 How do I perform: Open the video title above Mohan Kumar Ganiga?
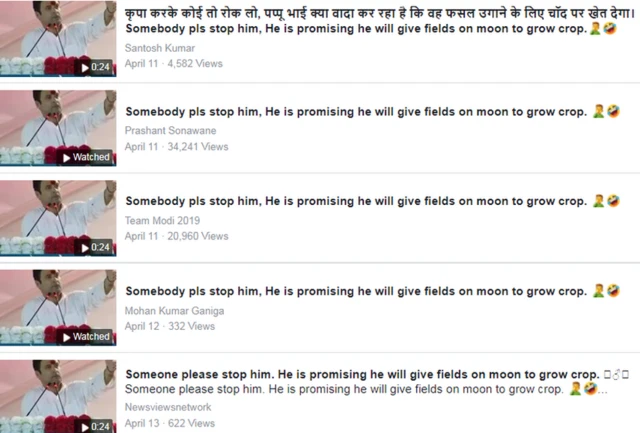356,291
